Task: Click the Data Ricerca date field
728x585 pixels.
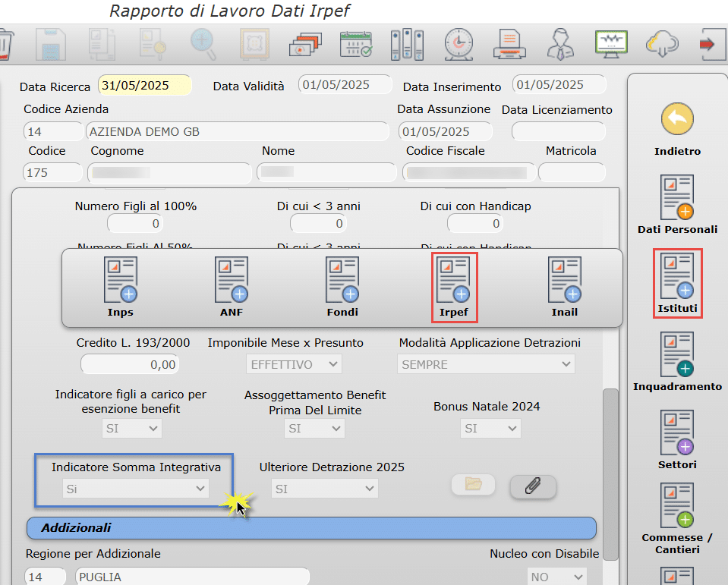Action: 145,86
